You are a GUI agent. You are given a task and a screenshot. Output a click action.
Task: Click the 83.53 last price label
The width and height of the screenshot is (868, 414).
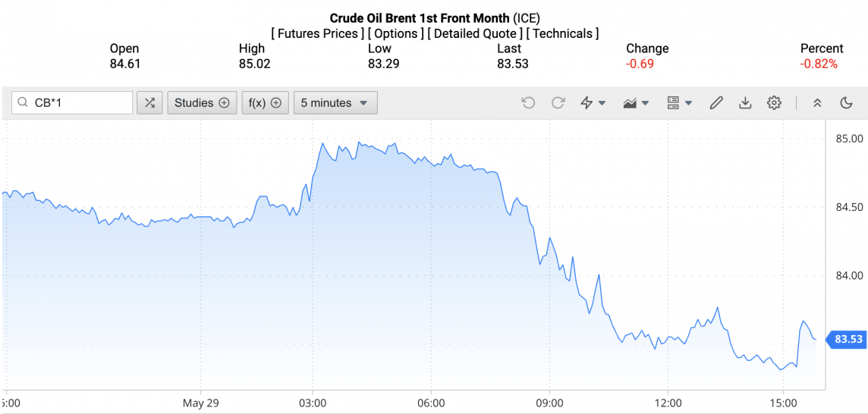point(848,339)
